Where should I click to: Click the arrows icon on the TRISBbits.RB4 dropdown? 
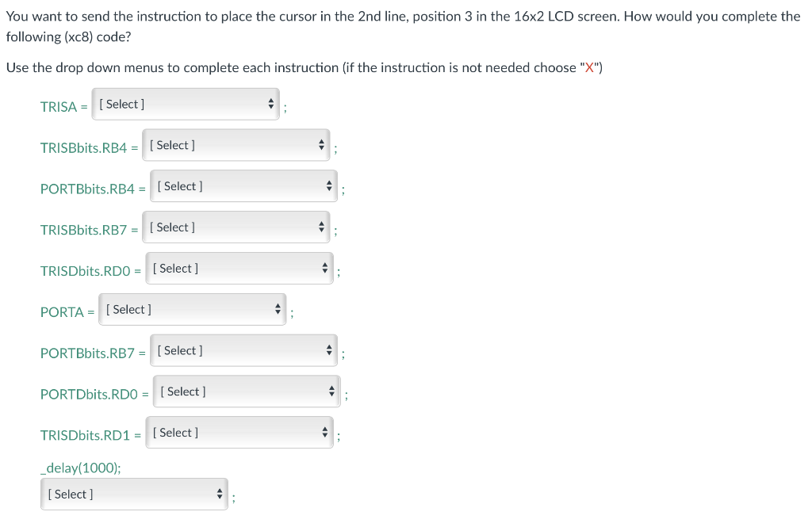tap(321, 144)
